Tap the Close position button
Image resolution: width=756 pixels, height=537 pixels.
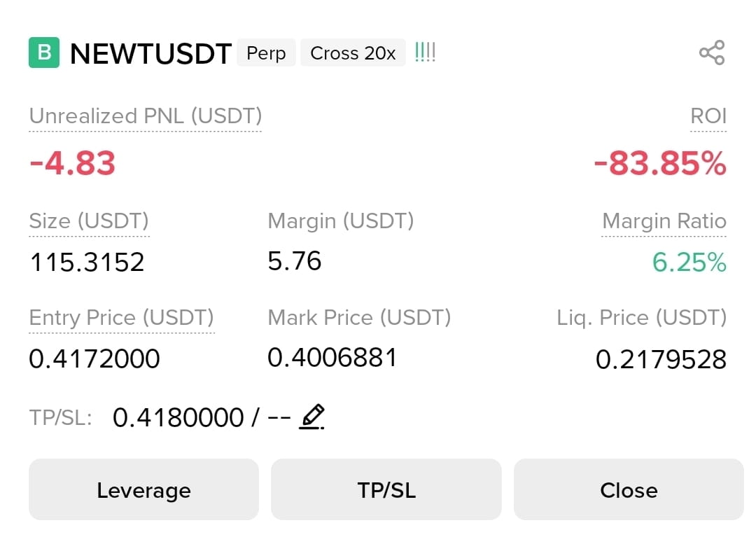(x=629, y=490)
